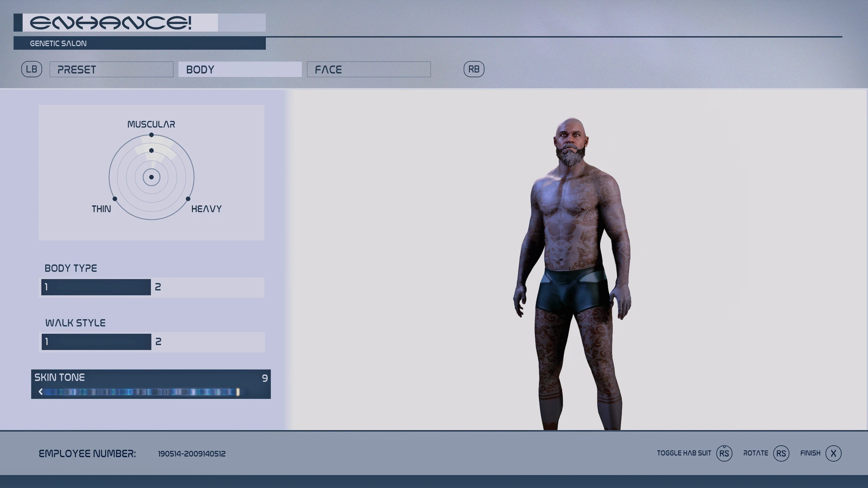This screenshot has height=488, width=868.
Task: Click the Toggle Hab Suit label
Action: click(684, 453)
